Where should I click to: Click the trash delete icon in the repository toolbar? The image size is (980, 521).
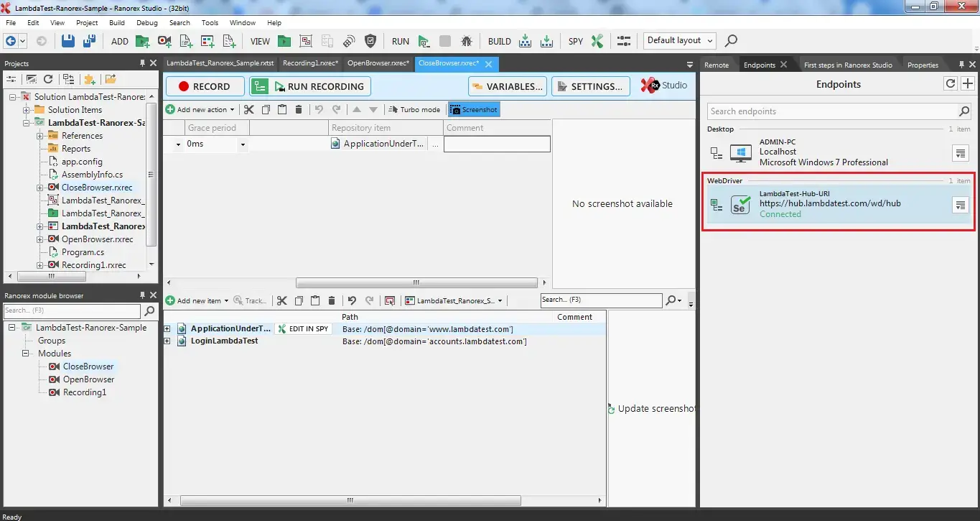(331, 301)
